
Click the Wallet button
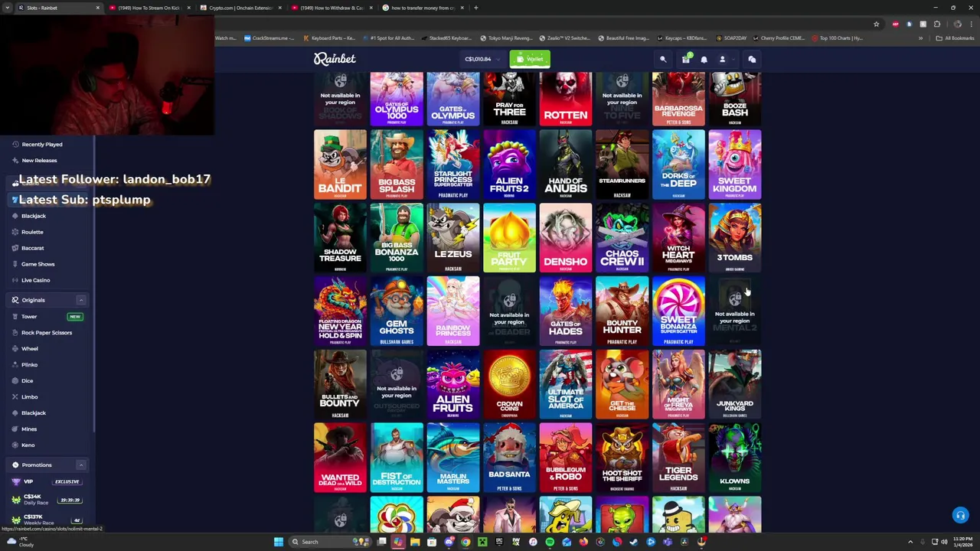tap(530, 59)
